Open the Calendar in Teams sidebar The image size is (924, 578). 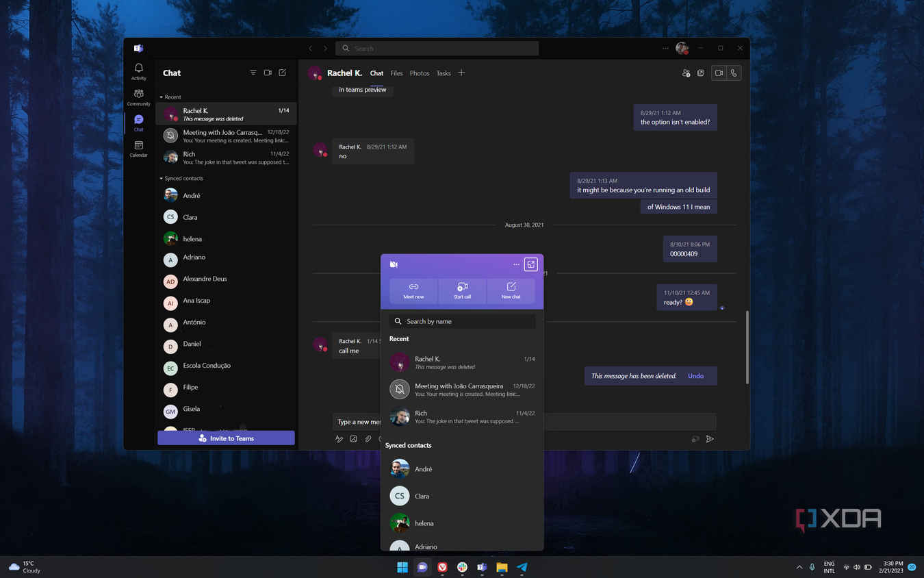coord(138,149)
